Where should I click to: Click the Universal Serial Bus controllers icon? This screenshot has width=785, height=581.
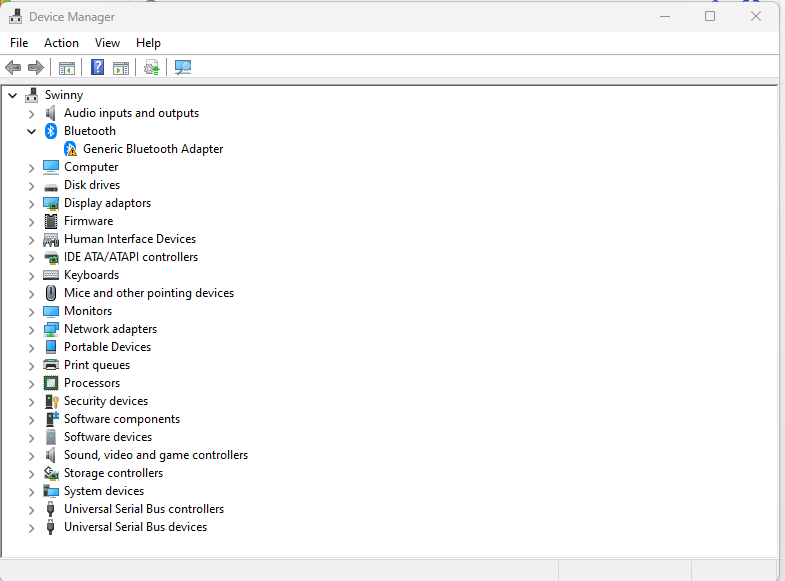[50, 509]
